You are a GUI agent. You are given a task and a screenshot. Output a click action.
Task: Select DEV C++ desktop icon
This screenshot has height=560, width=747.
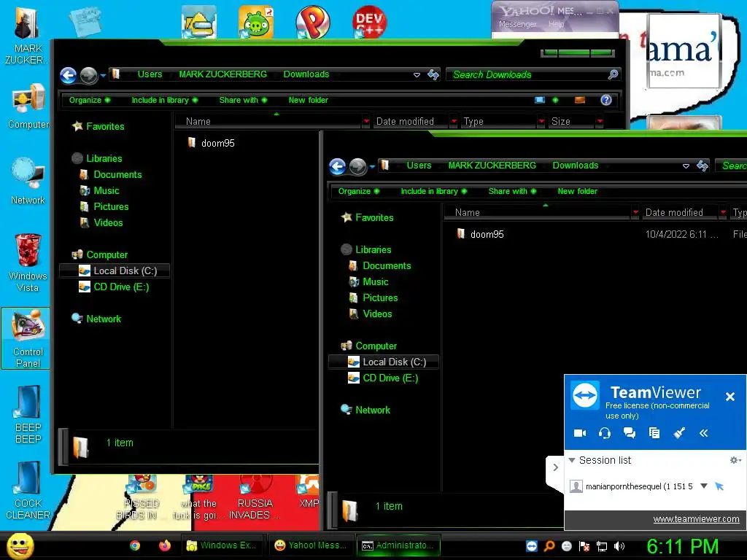click(x=369, y=22)
